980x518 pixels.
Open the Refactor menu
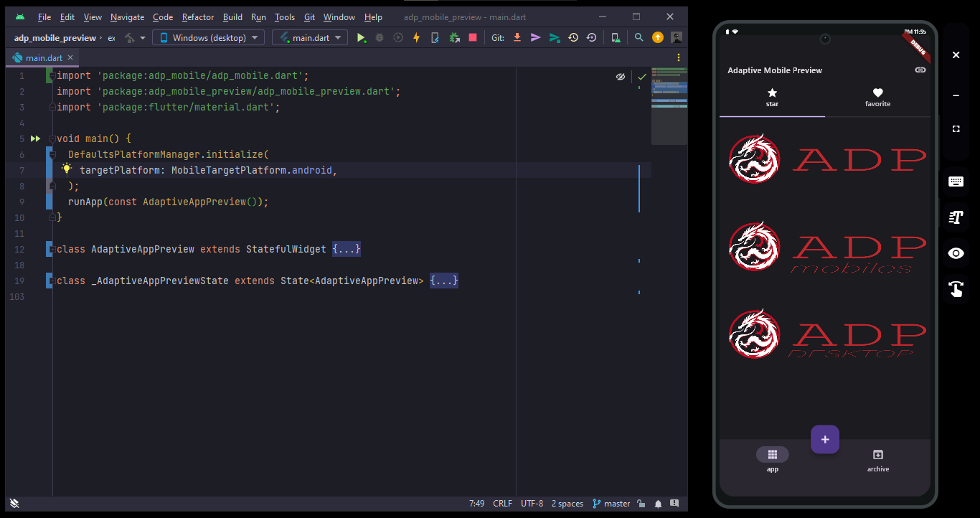pos(198,17)
